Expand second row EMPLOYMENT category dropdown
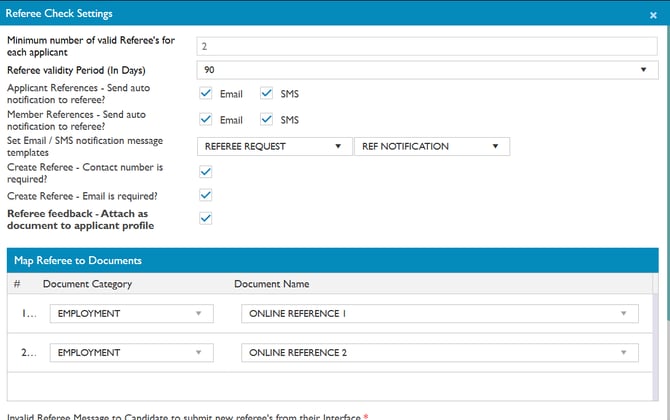This screenshot has width=670, height=420. point(132,352)
